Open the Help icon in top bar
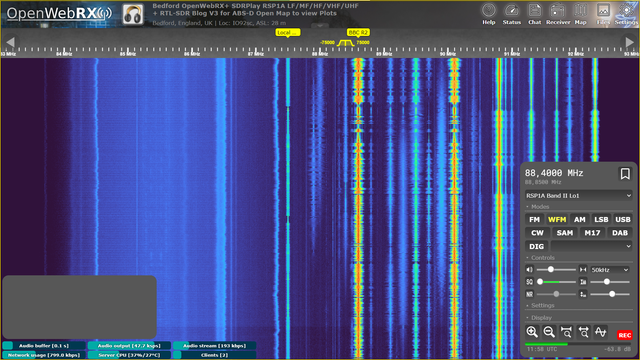 tap(489, 14)
